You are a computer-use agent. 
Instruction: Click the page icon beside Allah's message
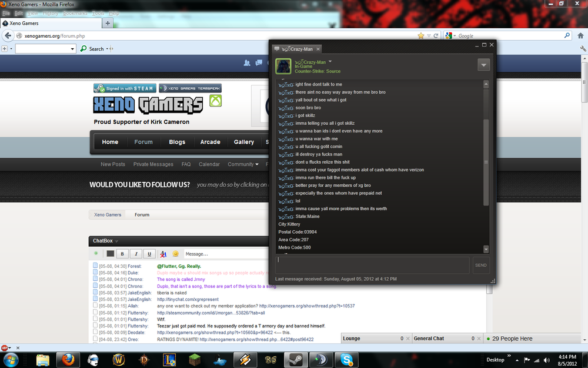point(95,305)
